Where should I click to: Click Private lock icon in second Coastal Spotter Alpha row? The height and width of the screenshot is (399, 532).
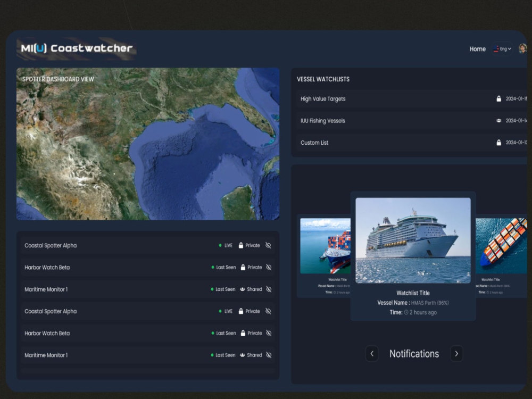(241, 311)
